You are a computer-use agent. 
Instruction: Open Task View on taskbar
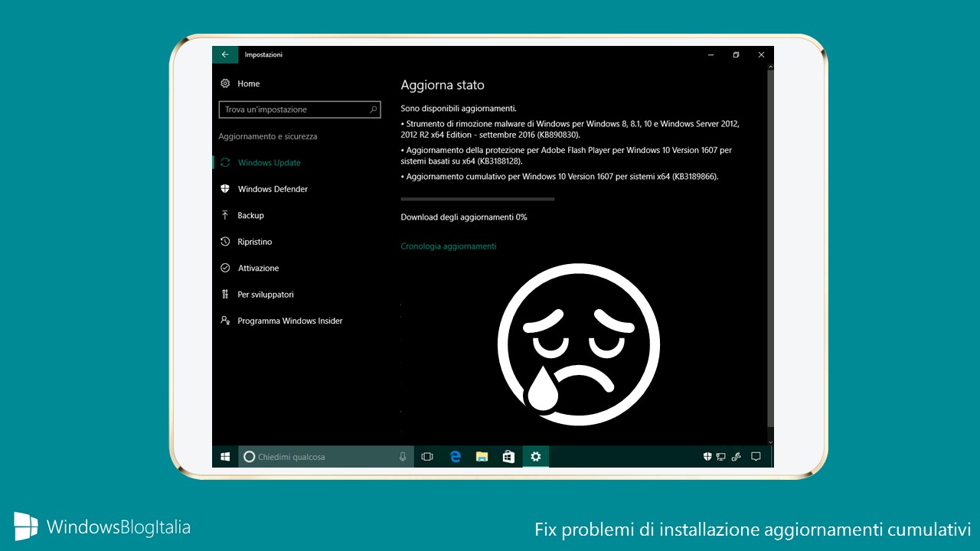(x=427, y=457)
